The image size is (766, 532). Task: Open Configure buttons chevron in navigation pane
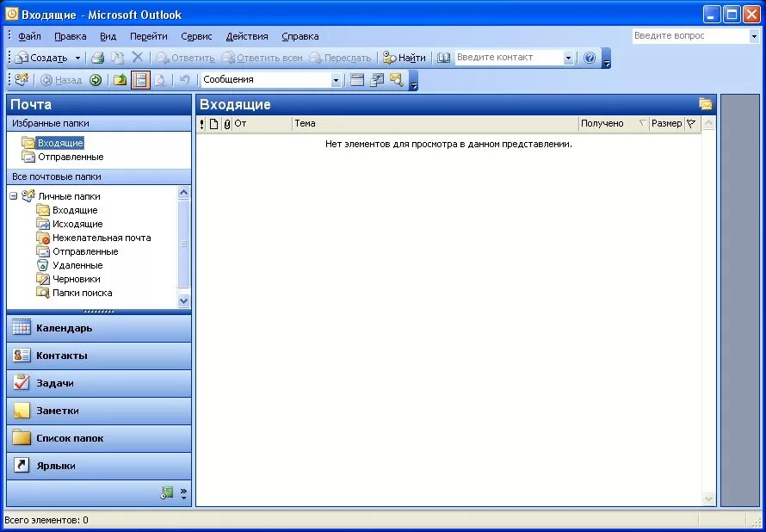pos(183,493)
